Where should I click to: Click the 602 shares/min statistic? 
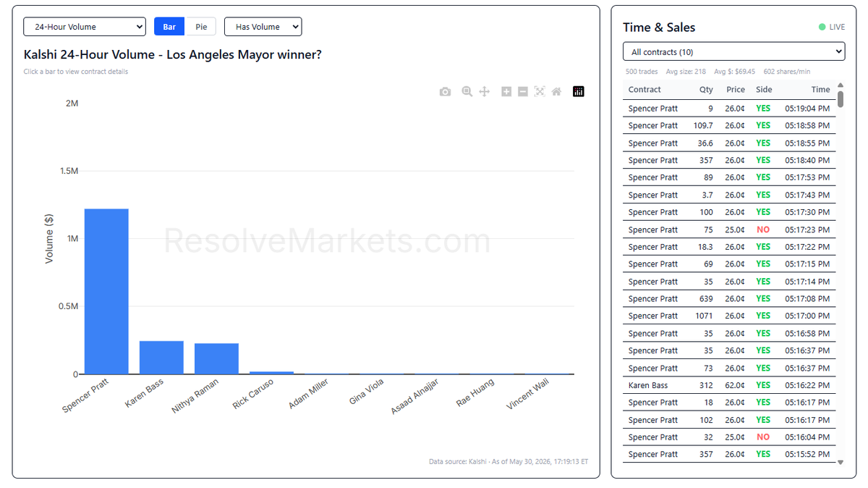click(787, 72)
